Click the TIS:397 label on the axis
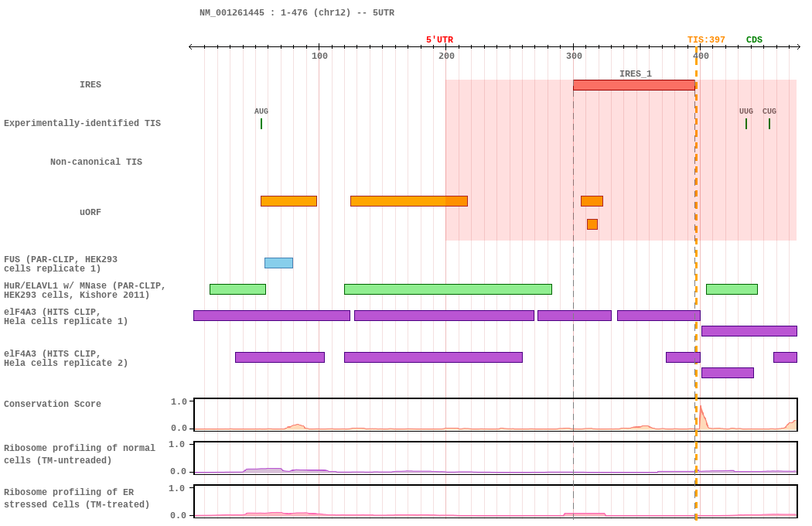812x526 pixels. (x=706, y=40)
